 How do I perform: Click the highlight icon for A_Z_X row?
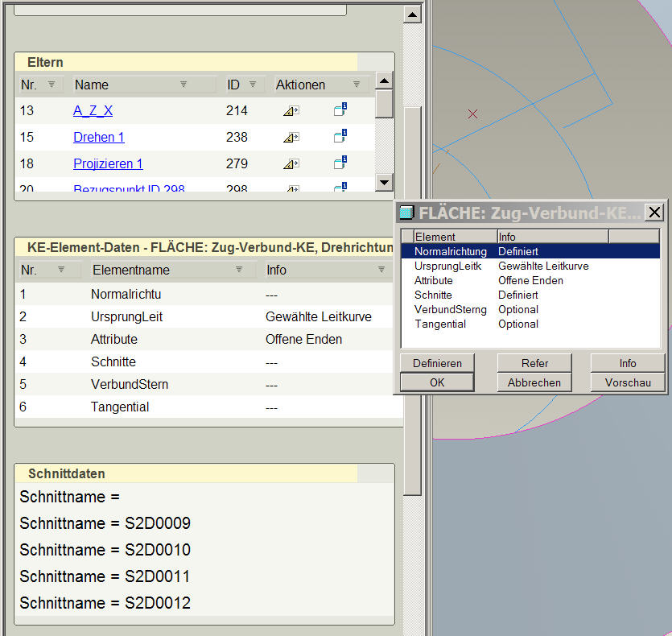(291, 111)
